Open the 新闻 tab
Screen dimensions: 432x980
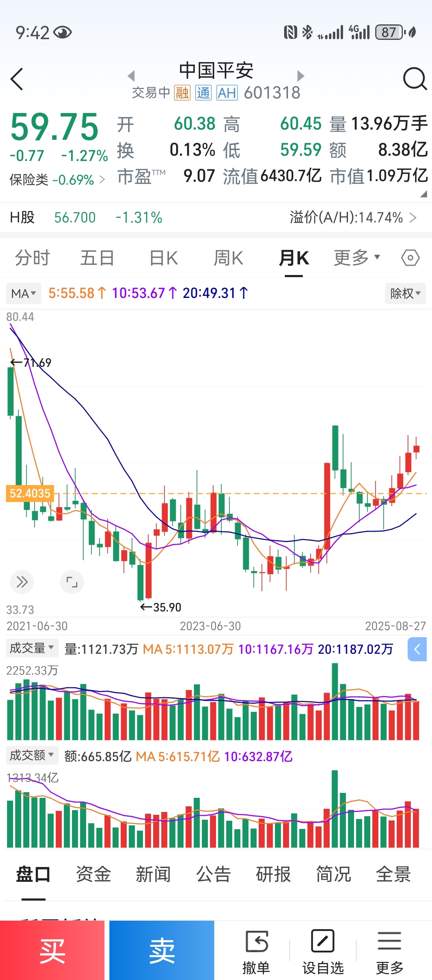tap(153, 874)
